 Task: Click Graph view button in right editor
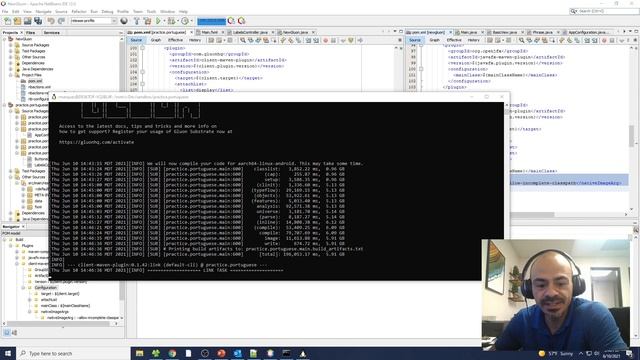(434, 40)
